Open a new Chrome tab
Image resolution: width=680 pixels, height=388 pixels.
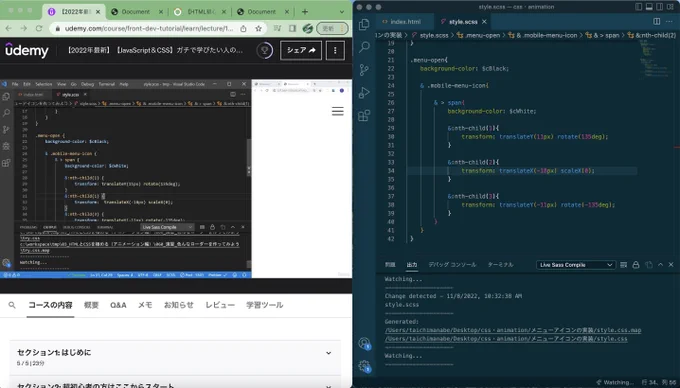305,12
